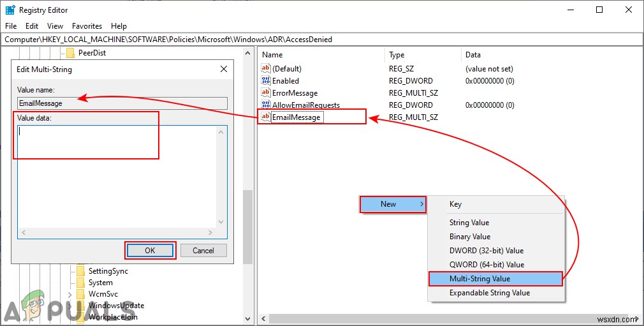This screenshot has height=326, width=644.
Task: Open the Favorites menu
Action: [x=87, y=26]
